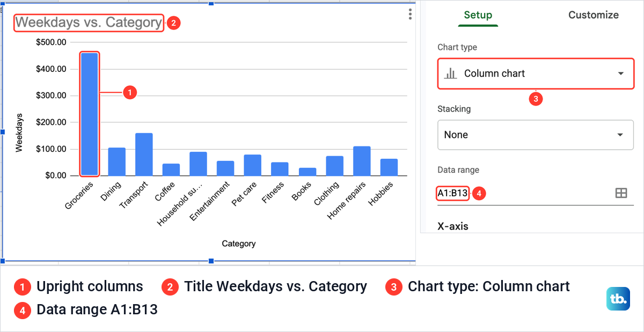Click the Books column bar
The image size is (644, 332).
coord(307,172)
